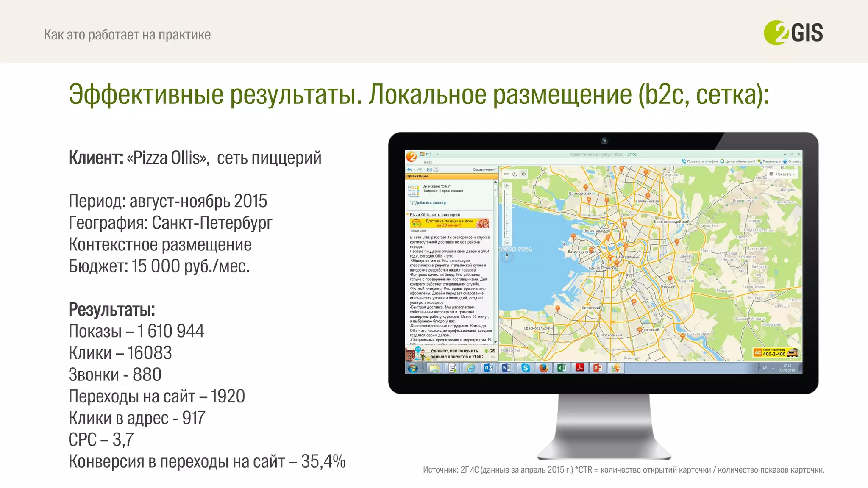Expand the Показать layers dropdown
Screen dimensions: 868x488
[x=783, y=174]
